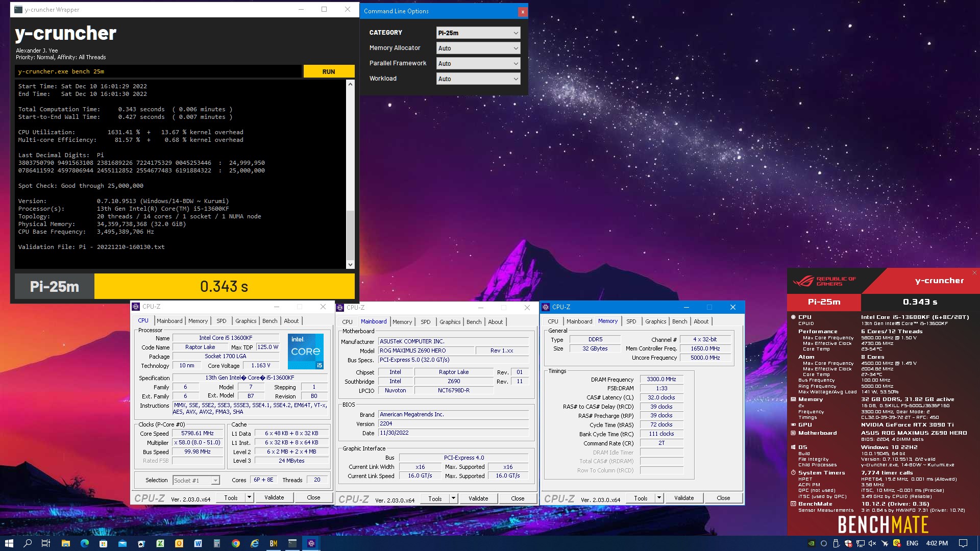Screen dimensions: 980x551
Task: Launch Microsoft Edge from the taskbar
Action: click(85, 543)
